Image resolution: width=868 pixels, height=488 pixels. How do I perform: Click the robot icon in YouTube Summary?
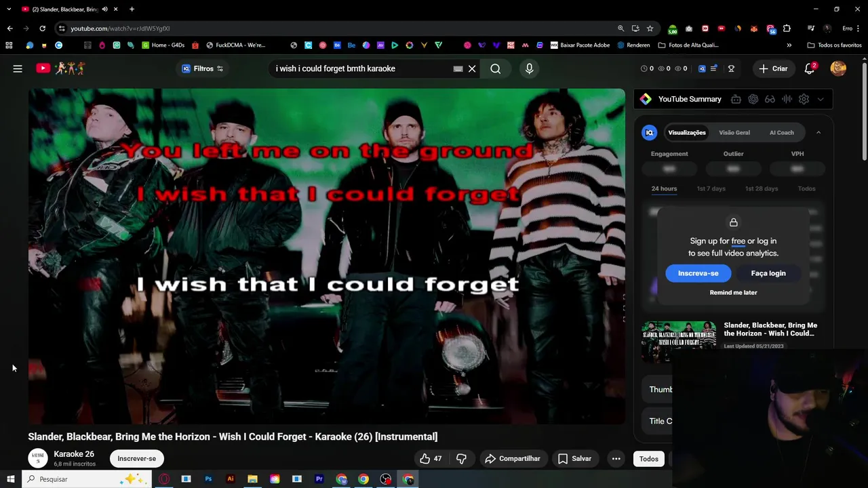point(736,99)
